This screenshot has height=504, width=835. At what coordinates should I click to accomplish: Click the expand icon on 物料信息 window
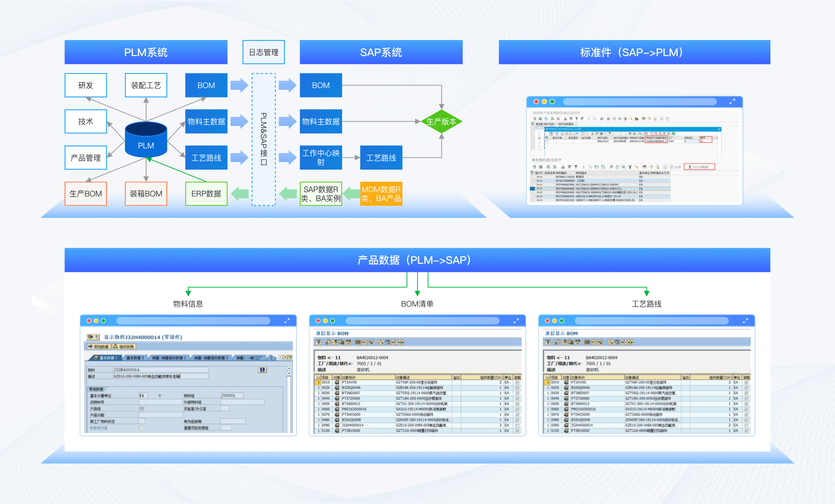[287, 321]
